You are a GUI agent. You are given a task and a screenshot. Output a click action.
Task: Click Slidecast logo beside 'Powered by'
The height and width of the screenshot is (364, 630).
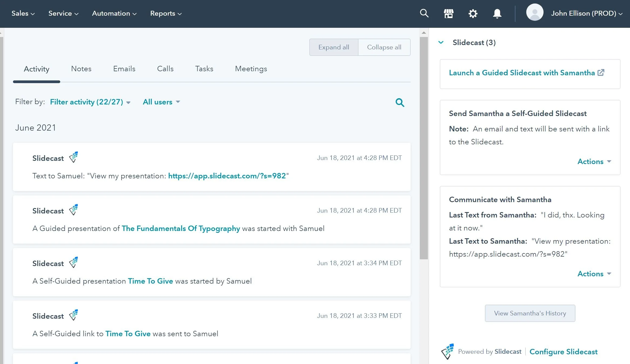pos(448,351)
